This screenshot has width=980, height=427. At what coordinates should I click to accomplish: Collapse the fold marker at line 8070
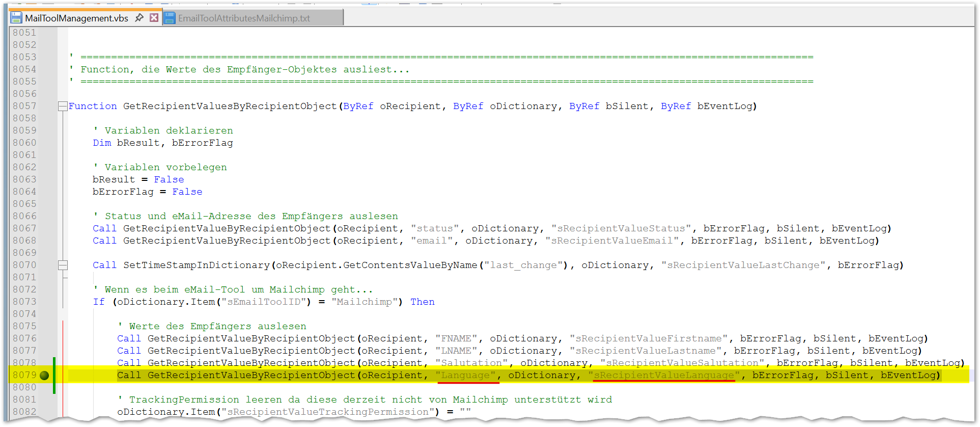(x=63, y=265)
